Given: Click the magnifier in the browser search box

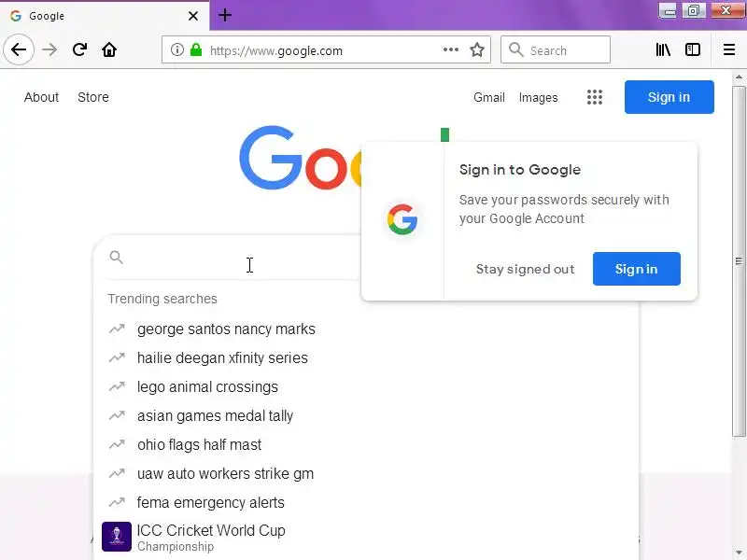Looking at the screenshot, I should pyautogui.click(x=515, y=49).
